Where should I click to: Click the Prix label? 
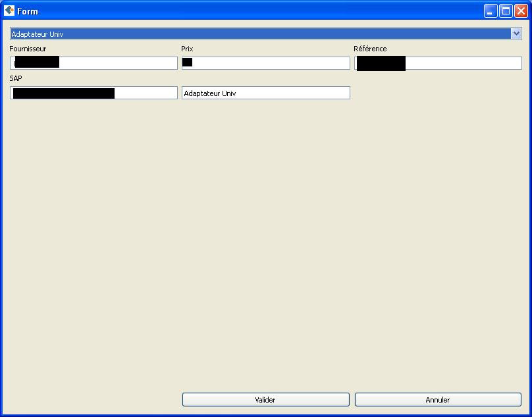pyautogui.click(x=186, y=48)
